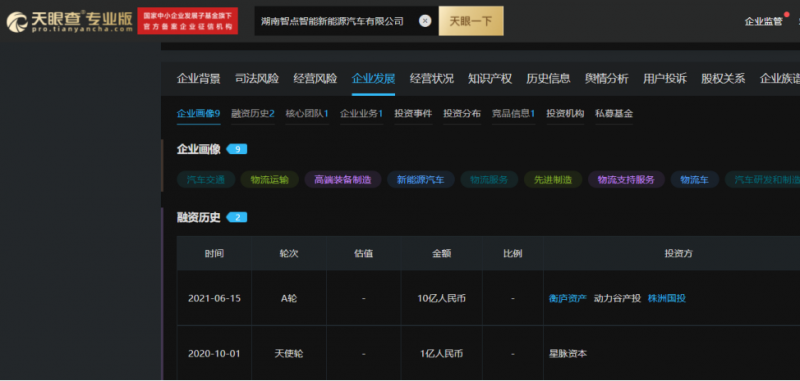Open the 竞品信息 sub-tab
800x381 pixels.
(513, 113)
